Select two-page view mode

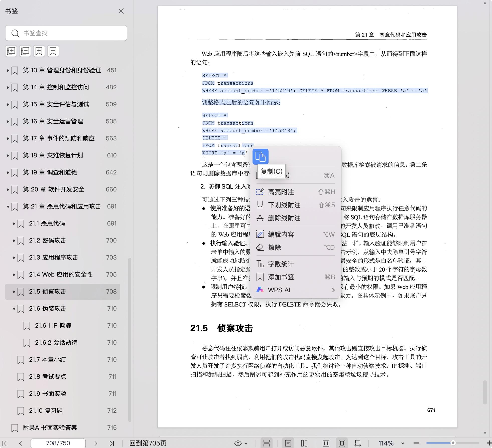(304, 443)
